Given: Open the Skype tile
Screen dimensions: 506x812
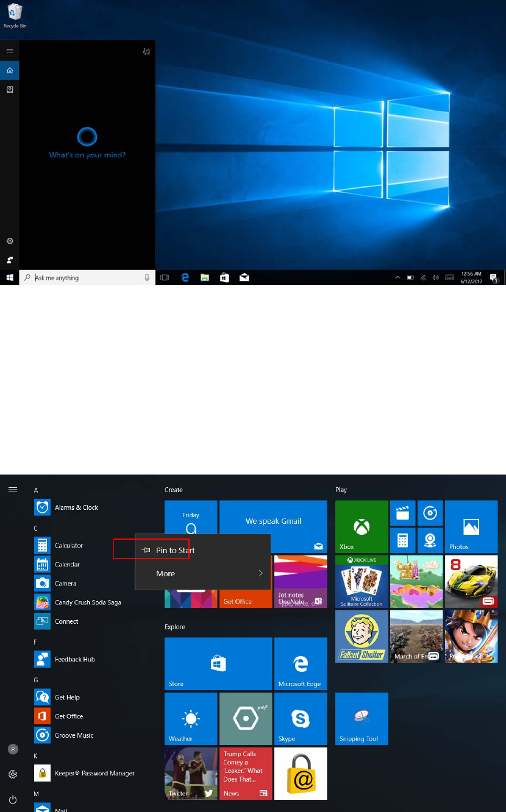Looking at the screenshot, I should (x=301, y=718).
